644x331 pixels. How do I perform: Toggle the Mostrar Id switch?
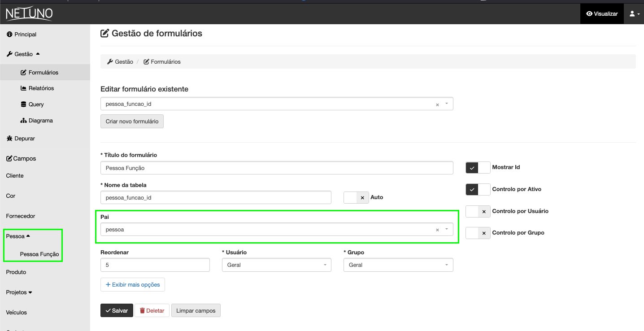tap(478, 167)
